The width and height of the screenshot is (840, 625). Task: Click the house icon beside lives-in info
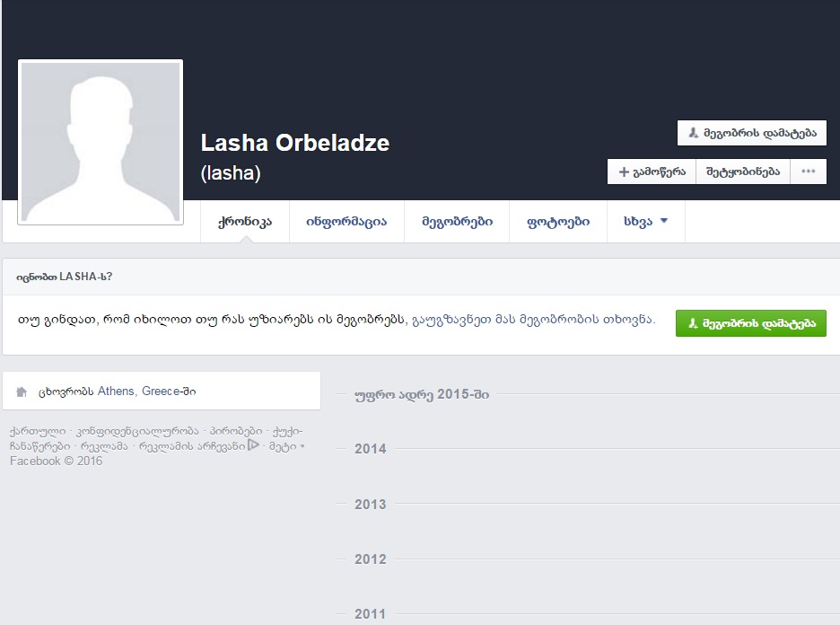tap(22, 392)
